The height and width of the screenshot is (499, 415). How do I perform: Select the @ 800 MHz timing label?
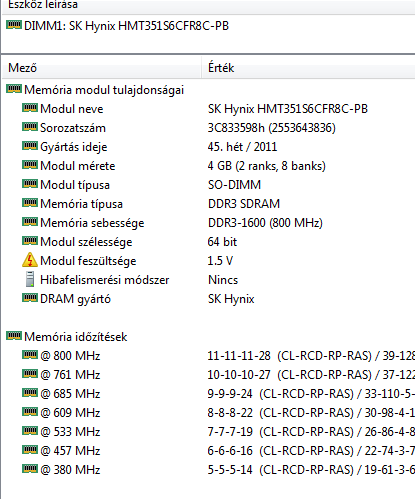(70, 356)
